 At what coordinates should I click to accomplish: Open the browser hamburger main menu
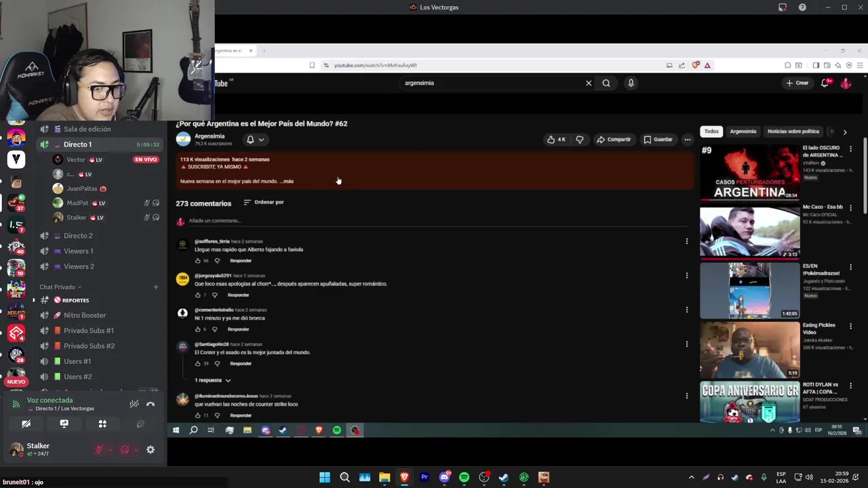(x=861, y=66)
